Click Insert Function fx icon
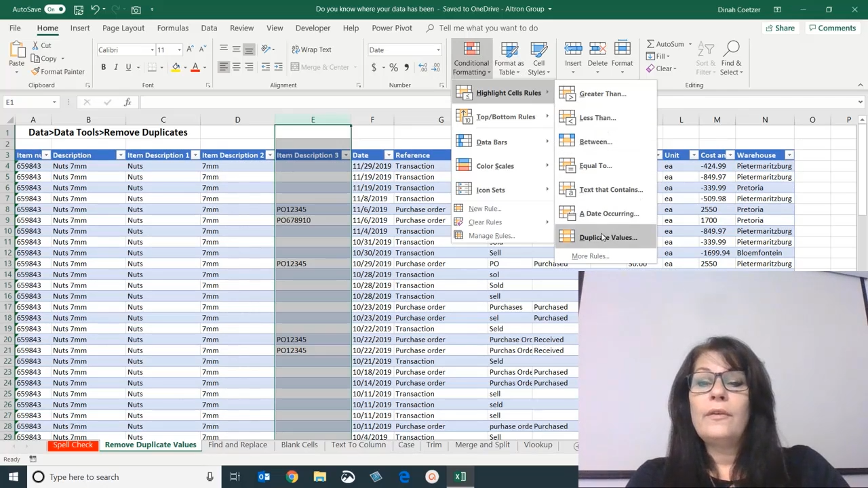 pos(127,102)
